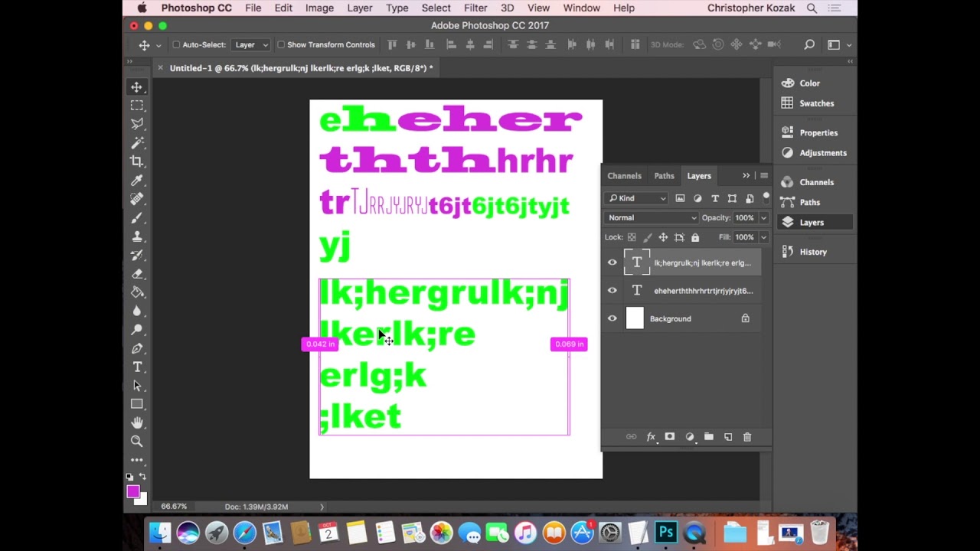
Task: Select the Eraser tool
Action: click(x=137, y=274)
